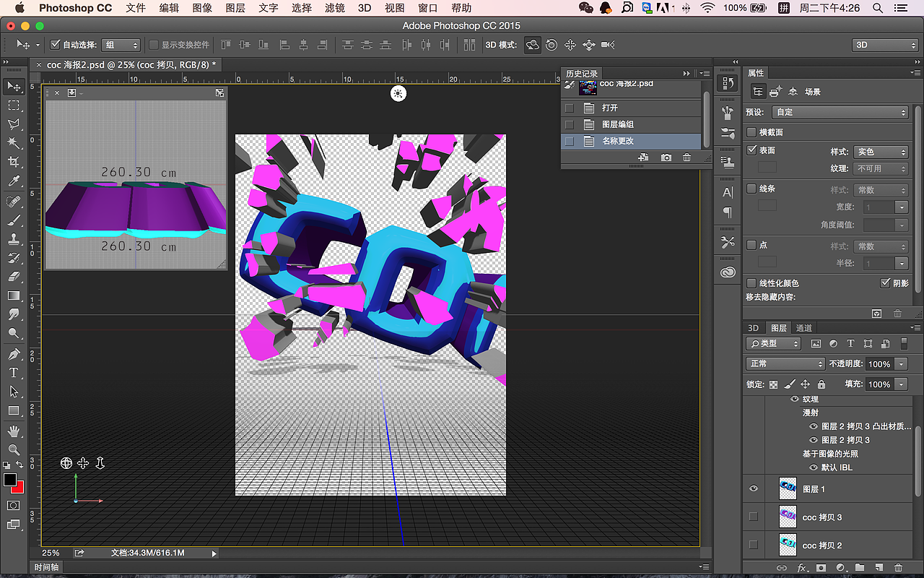Viewport: 924px width, 578px height.
Task: Select the 打开 history state
Action: (x=631, y=108)
